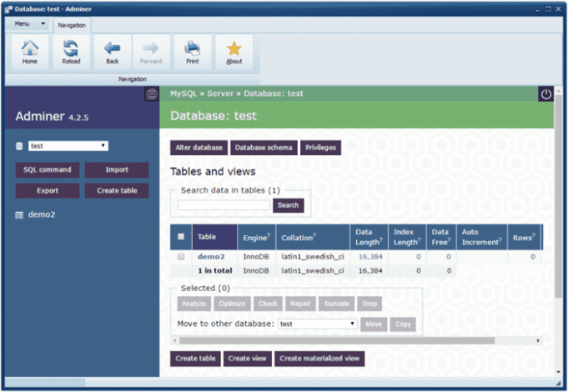Click the database icon beside test selector
This screenshot has width=568, height=392.
tap(19, 146)
